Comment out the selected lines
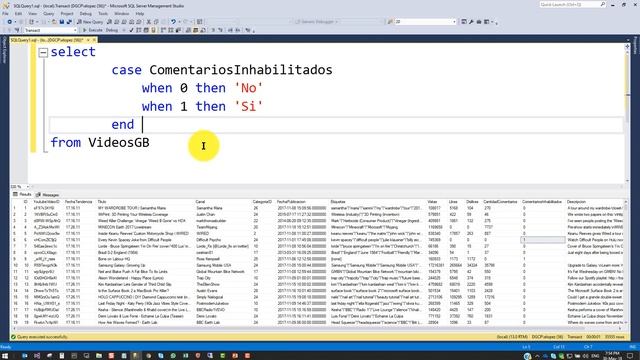The width and height of the screenshot is (640, 360). click(213, 30)
